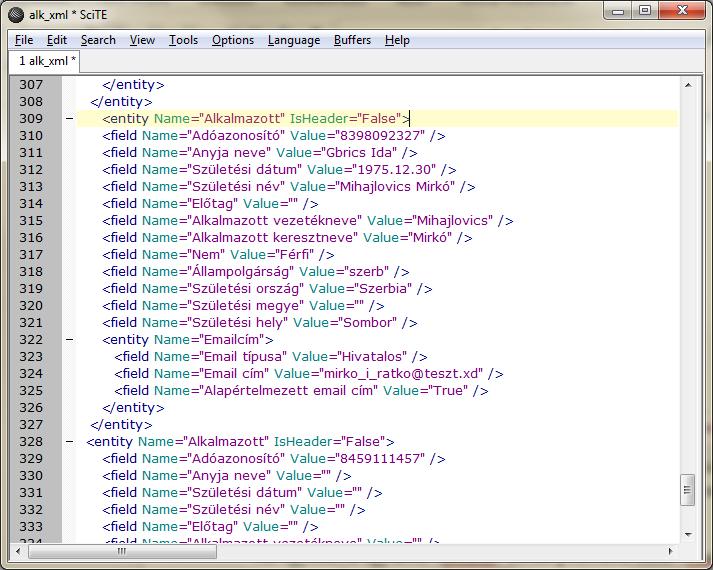Click line number 315 in the margin

pyautogui.click(x=31, y=220)
